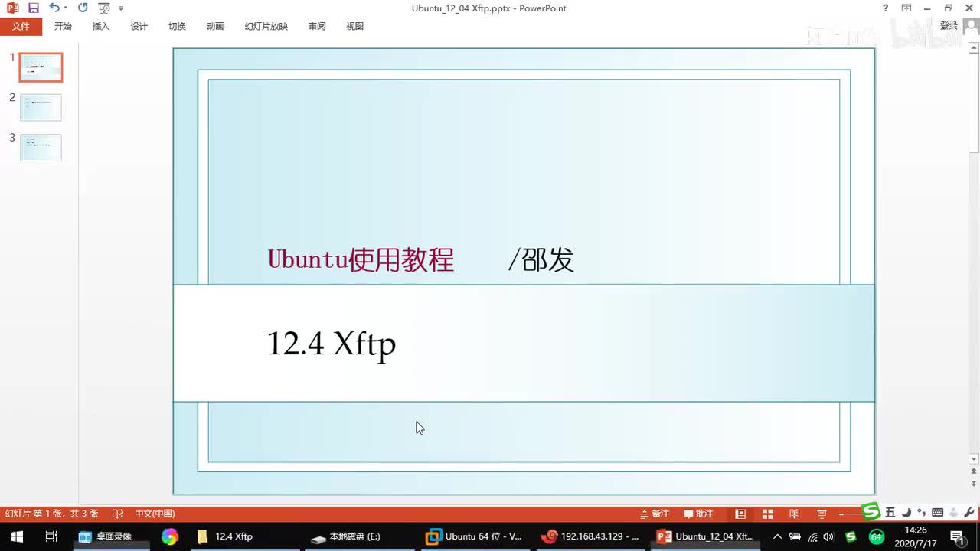Toggle the Sogou 五 Wubi input mode
Viewport: 980px width, 551px height.
tap(890, 513)
